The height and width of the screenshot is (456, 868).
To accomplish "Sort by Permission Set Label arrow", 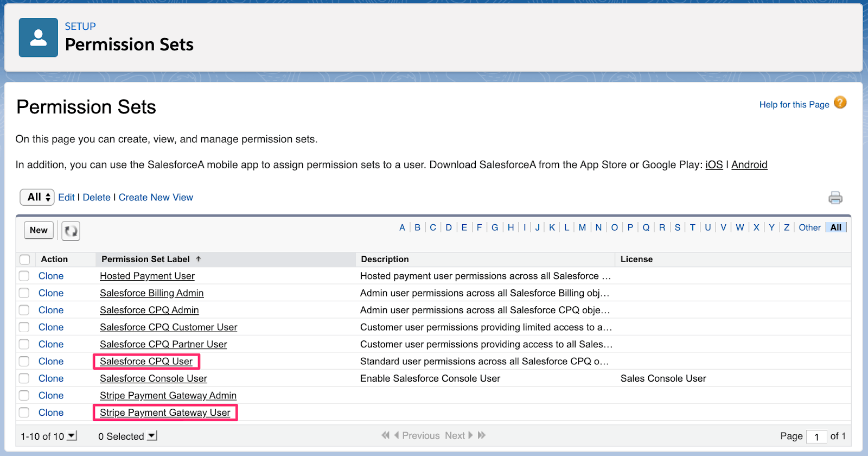I will 199,259.
